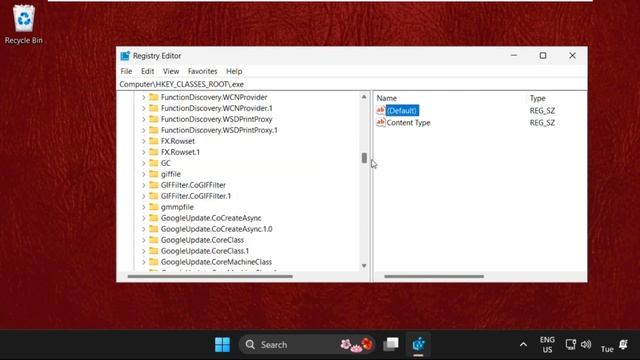640x360 pixels.
Task: Select the Content Type value name
Action: 408,122
